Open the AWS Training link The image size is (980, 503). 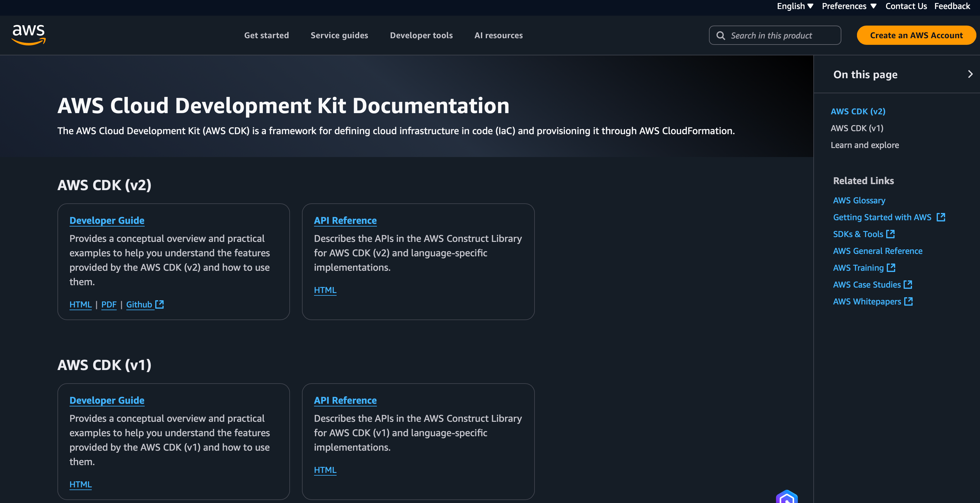(x=858, y=268)
